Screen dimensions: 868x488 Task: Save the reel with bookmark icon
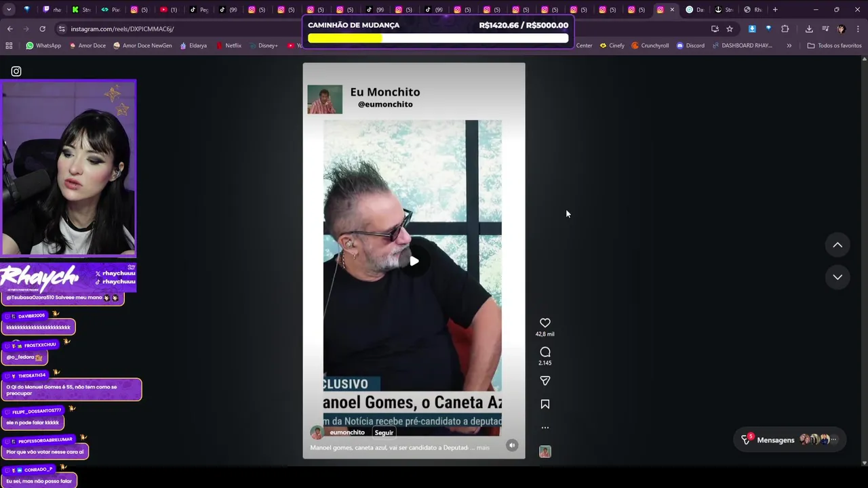(x=545, y=405)
